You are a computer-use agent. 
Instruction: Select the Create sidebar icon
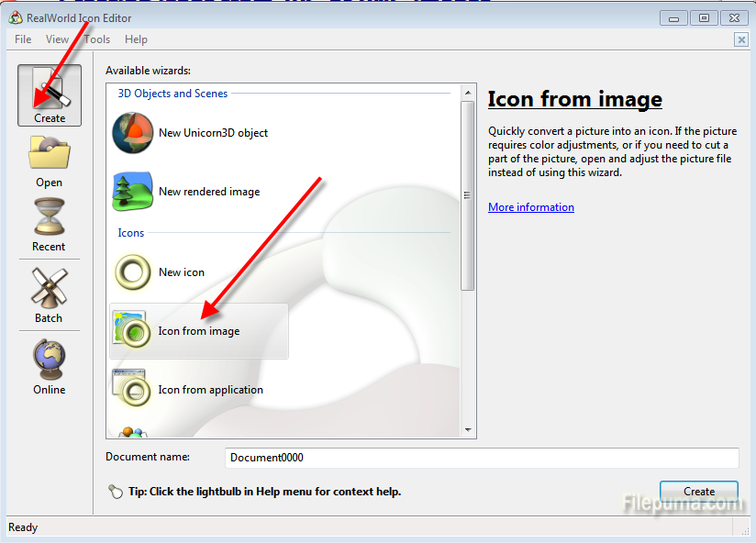[49, 95]
